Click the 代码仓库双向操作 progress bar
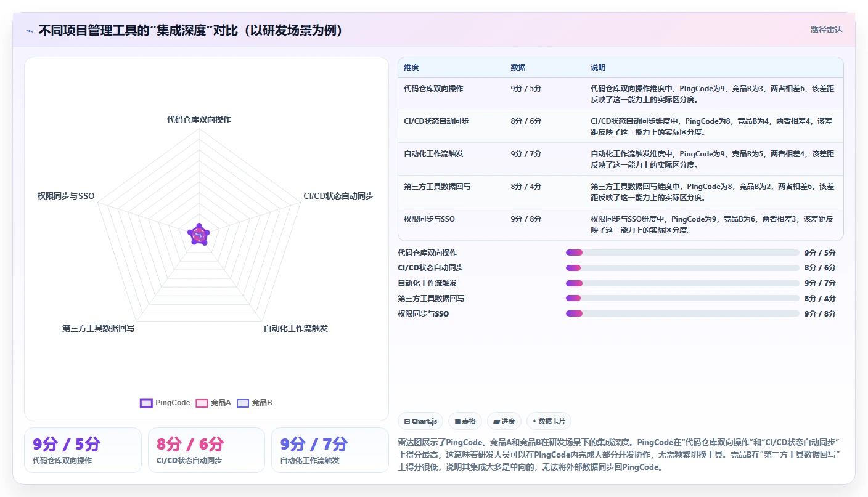 tap(682, 253)
